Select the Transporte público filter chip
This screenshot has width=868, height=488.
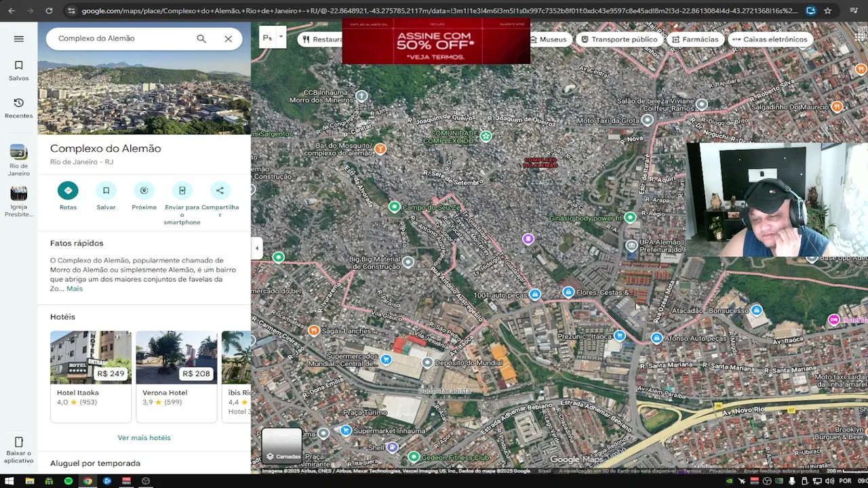619,39
